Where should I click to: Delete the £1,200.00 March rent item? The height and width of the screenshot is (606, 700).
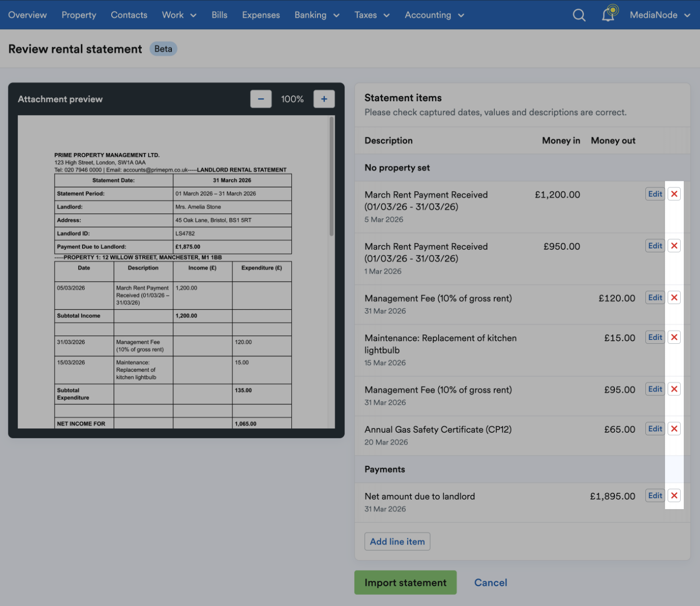(x=674, y=194)
